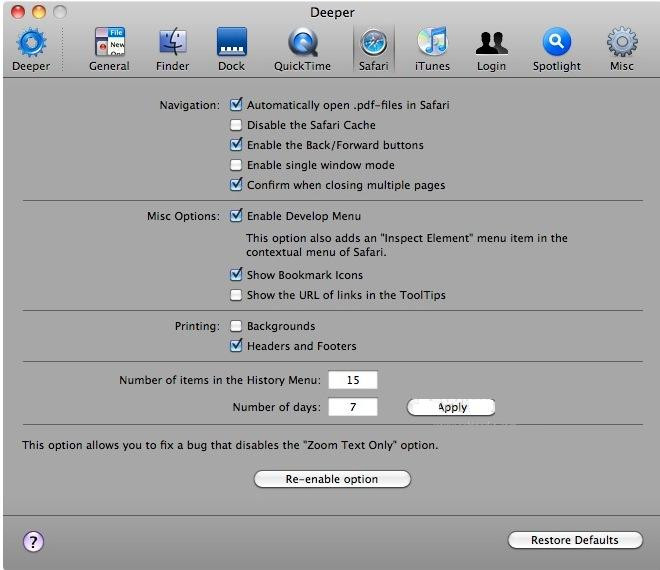This screenshot has height=570, width=660.
Task: Click the 'Navigation:' section label
Action: point(189,105)
